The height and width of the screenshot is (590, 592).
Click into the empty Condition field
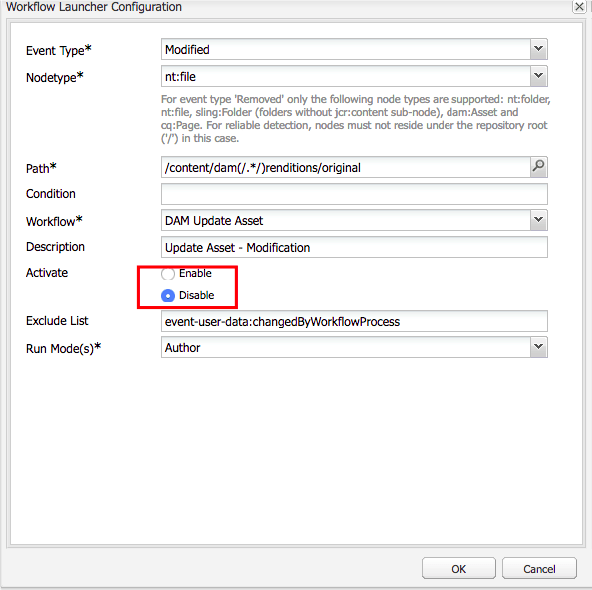tap(354, 194)
